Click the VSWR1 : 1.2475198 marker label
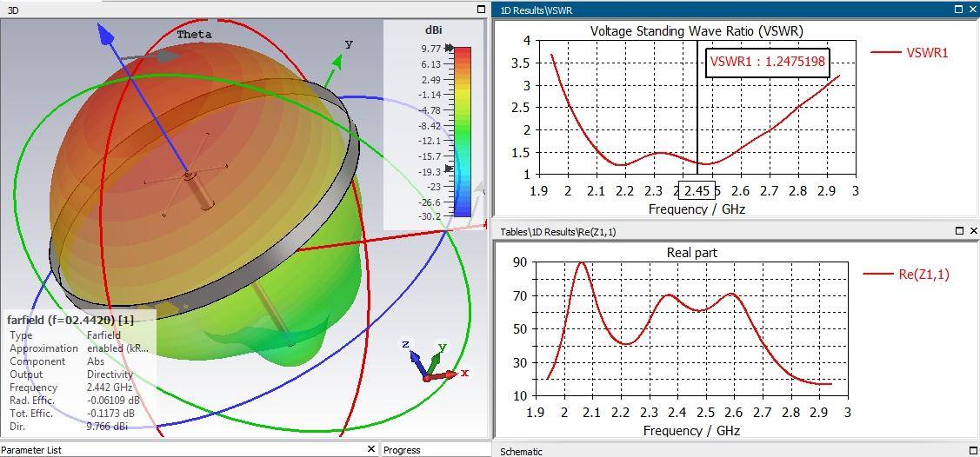The width and height of the screenshot is (980, 457). tap(768, 63)
